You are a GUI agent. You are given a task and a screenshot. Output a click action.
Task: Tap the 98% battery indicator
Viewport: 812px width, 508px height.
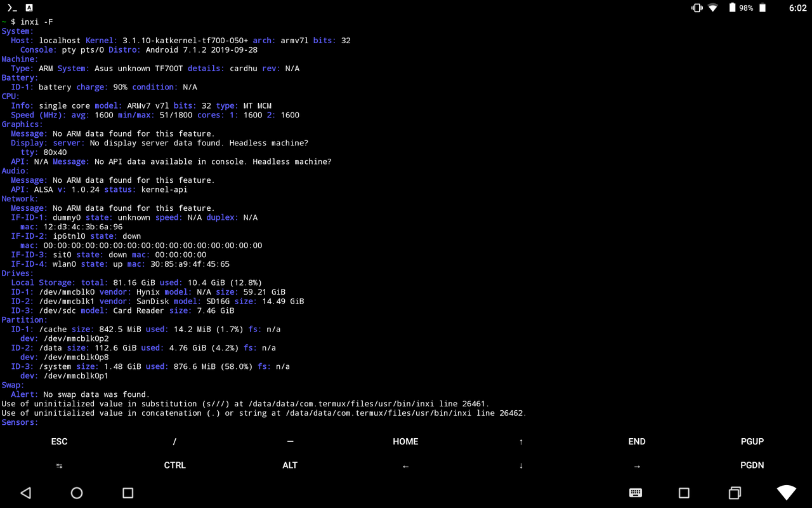pos(741,8)
